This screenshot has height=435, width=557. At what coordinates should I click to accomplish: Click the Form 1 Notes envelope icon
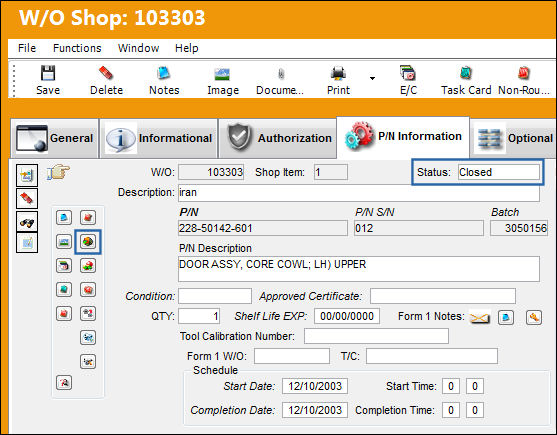click(x=479, y=317)
